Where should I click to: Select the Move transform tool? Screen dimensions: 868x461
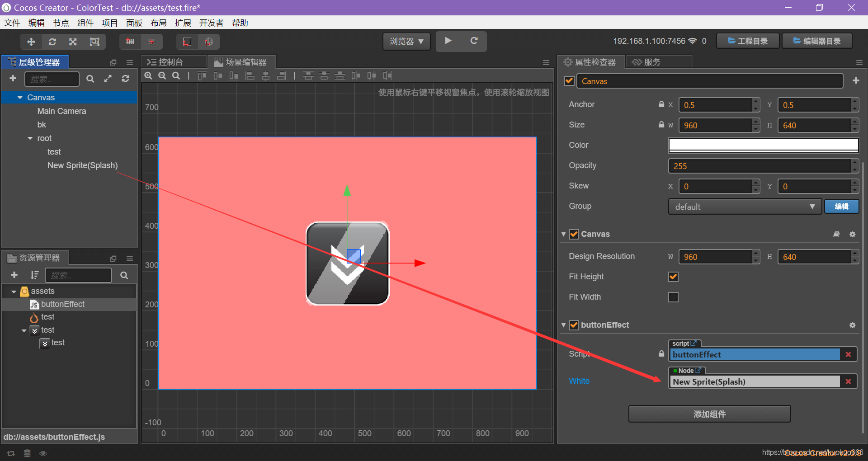[x=31, y=42]
